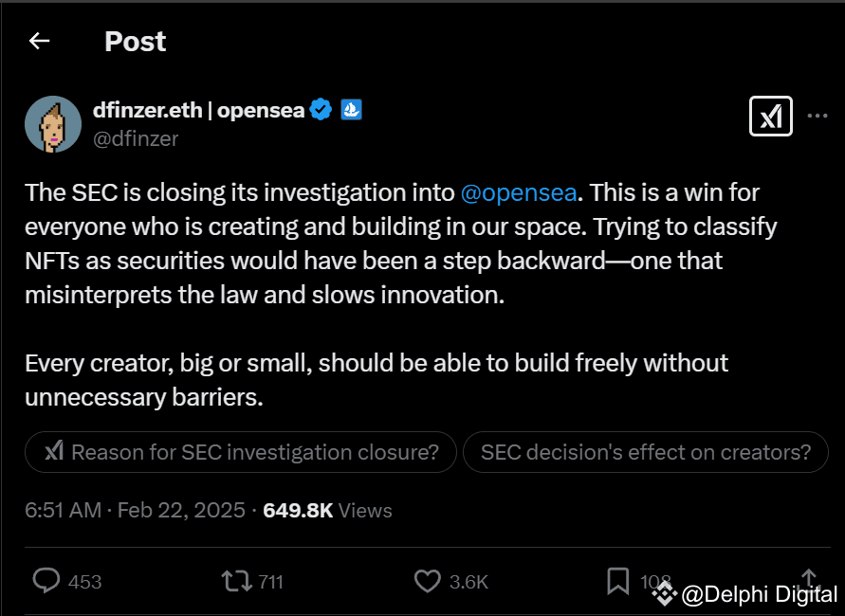845x616 pixels.
Task: Click the display name dfinzer.eth | opensea
Action: click(198, 110)
